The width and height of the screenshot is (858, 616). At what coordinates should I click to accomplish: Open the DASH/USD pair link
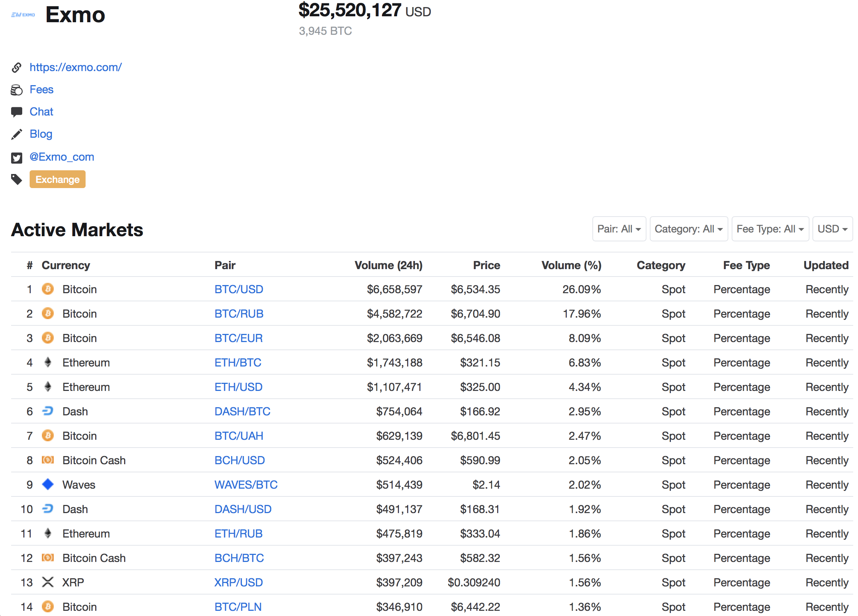[x=243, y=509]
